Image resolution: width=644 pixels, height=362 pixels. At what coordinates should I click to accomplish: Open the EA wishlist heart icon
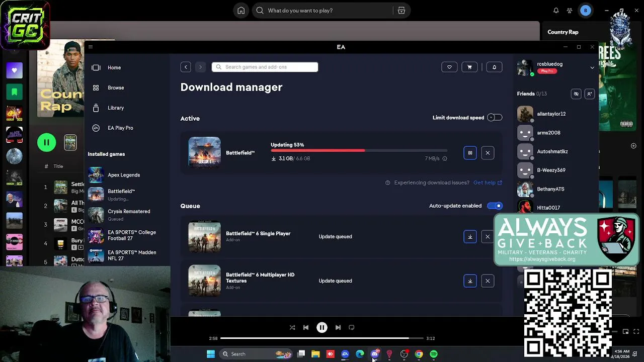449,67
